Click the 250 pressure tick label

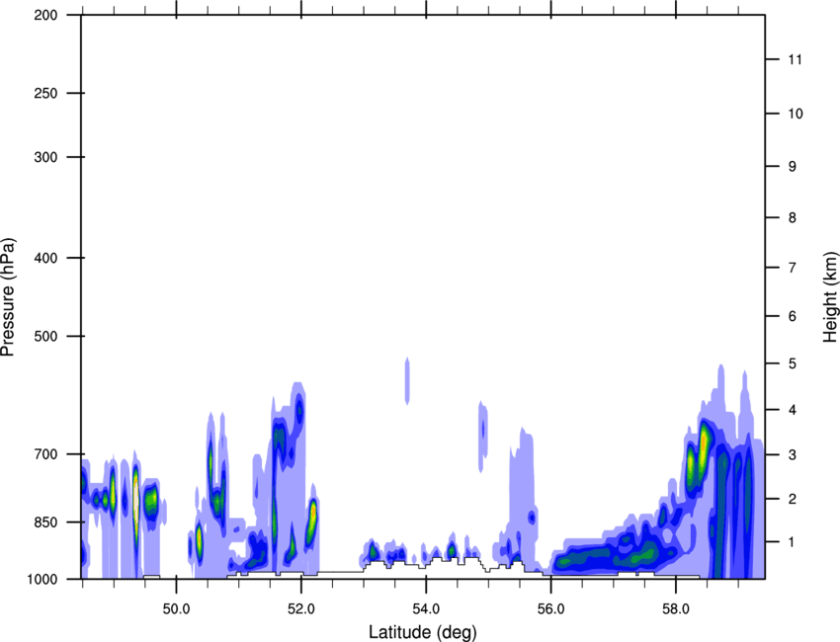point(45,93)
